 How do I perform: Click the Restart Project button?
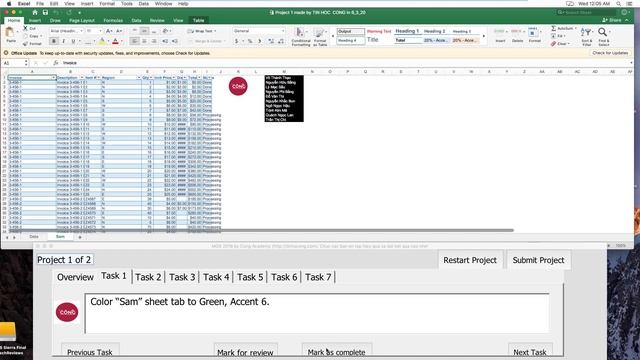click(470, 260)
